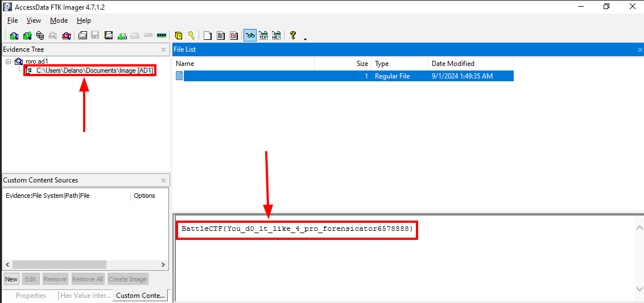
Task: Click the Regular File type cell
Action: (x=392, y=76)
